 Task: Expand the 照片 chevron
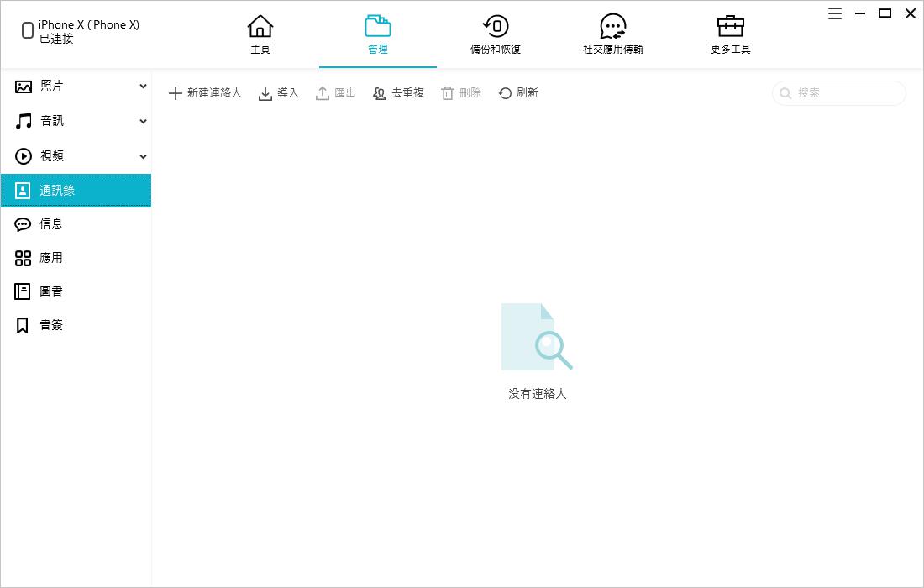(x=143, y=87)
